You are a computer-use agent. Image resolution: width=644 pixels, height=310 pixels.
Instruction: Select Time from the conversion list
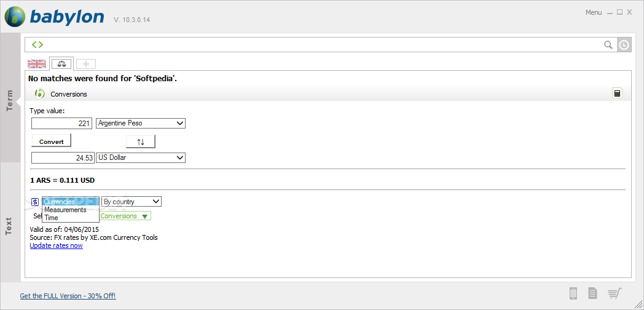pyautogui.click(x=52, y=218)
